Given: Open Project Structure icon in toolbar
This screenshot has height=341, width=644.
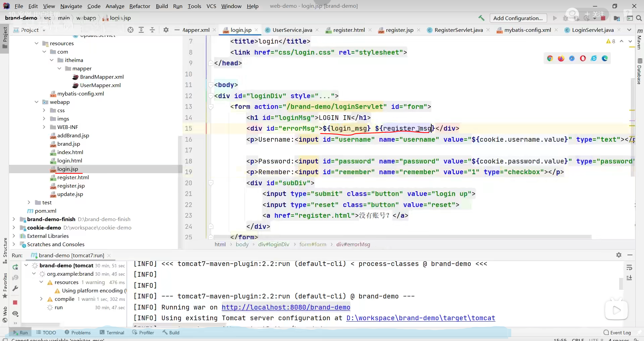Looking at the screenshot, I should (x=617, y=18).
